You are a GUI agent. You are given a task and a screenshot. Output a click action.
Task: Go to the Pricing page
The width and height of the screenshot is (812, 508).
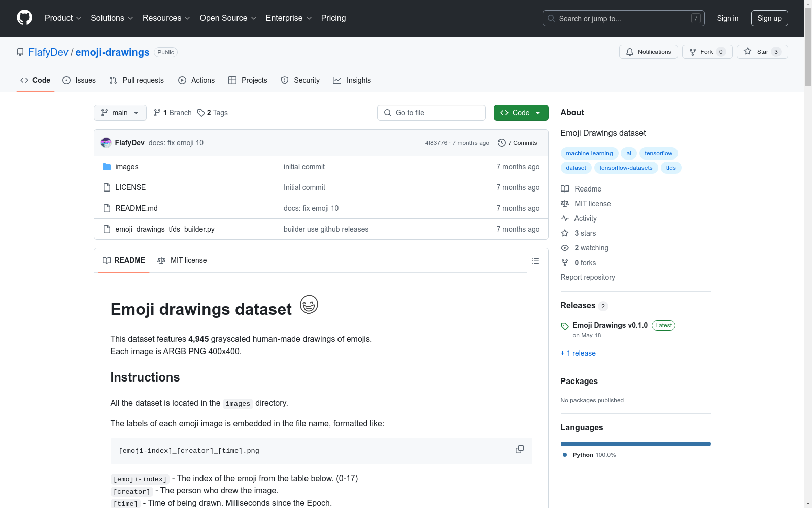point(333,18)
